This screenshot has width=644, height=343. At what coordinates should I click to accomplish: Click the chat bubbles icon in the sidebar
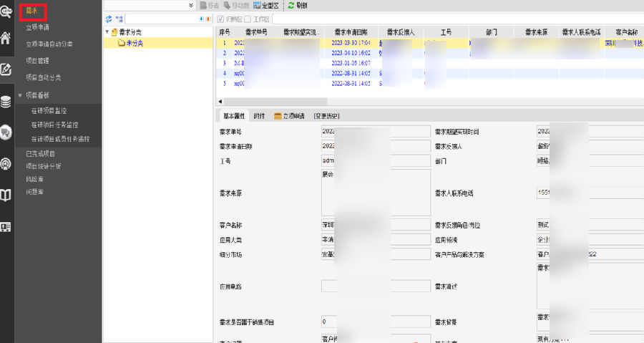coord(6,132)
